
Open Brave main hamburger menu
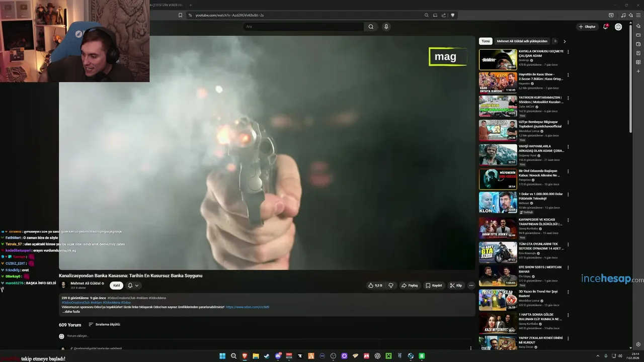[638, 15]
